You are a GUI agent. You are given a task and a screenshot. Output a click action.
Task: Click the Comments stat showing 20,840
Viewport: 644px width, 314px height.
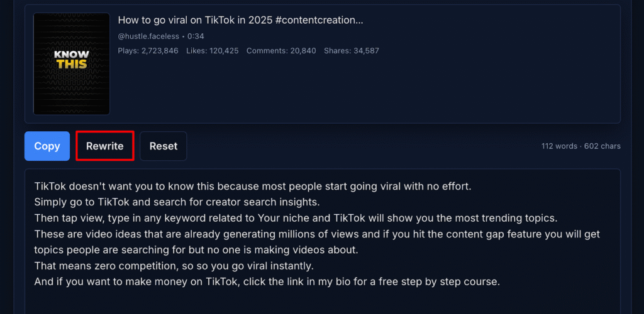tap(281, 51)
